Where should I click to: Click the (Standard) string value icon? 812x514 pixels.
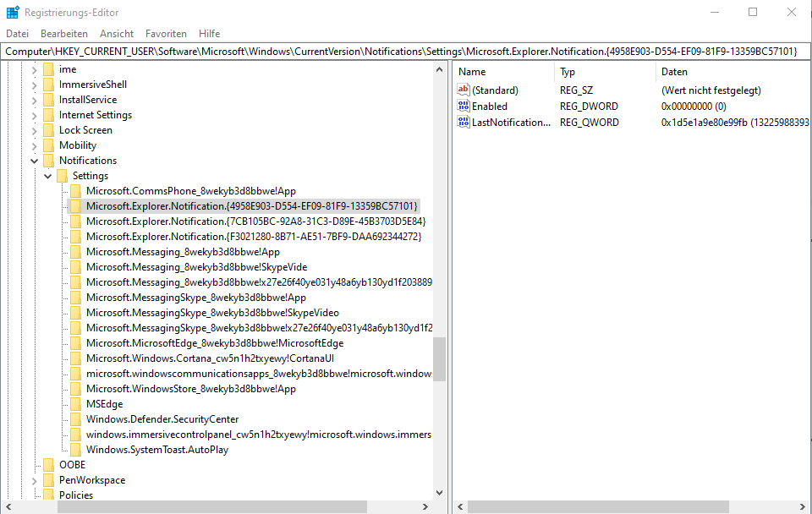point(464,90)
